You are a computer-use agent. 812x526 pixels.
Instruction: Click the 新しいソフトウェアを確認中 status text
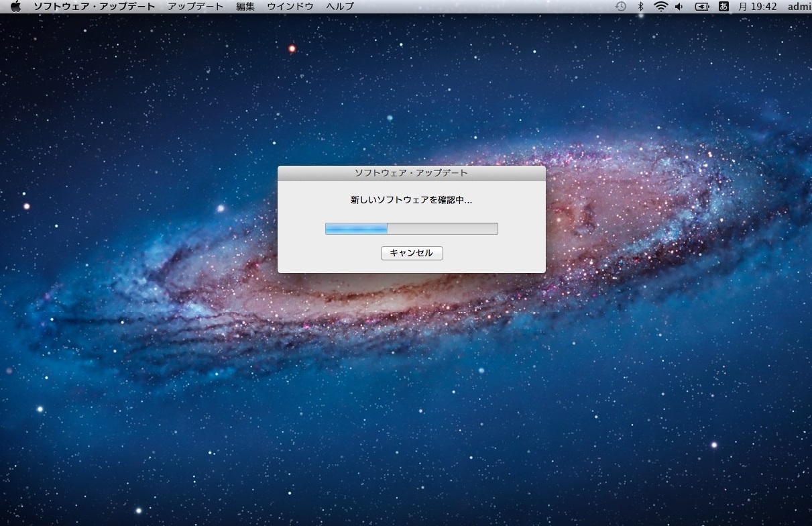411,200
